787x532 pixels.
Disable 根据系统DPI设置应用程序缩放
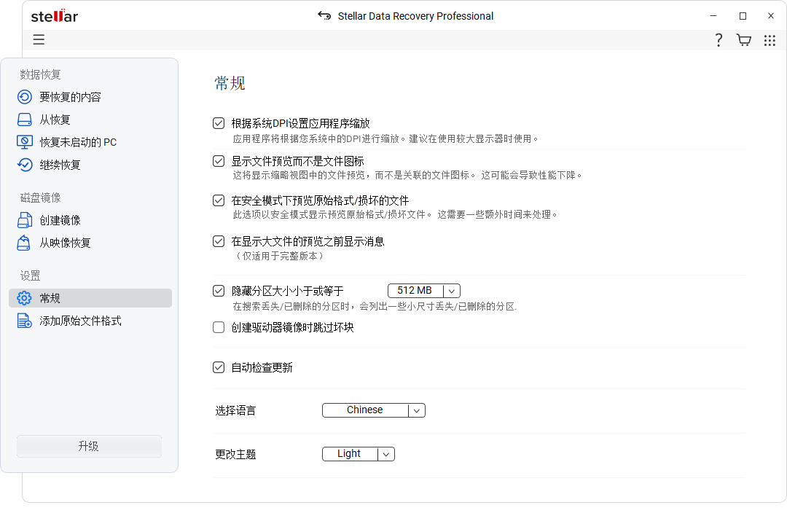[x=218, y=122]
